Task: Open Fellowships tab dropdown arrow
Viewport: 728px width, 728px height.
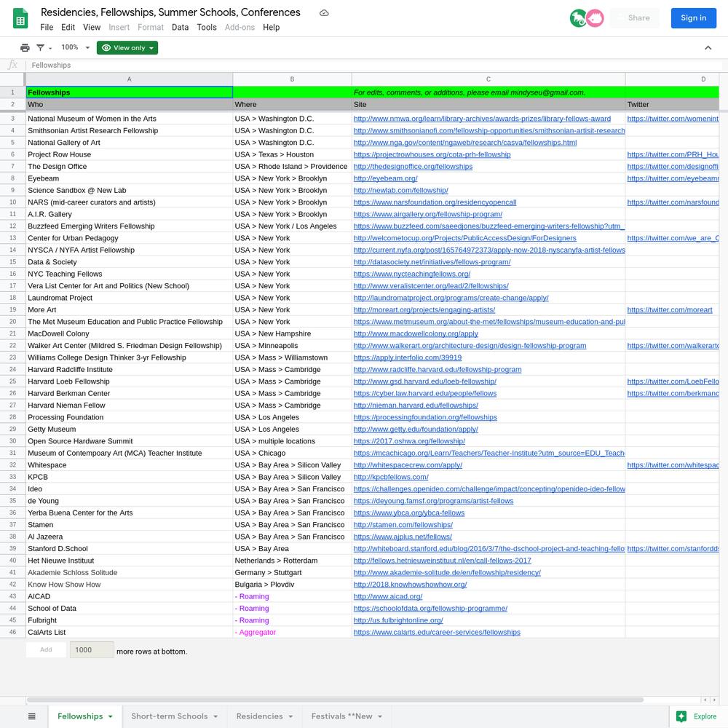Action: 111,716
